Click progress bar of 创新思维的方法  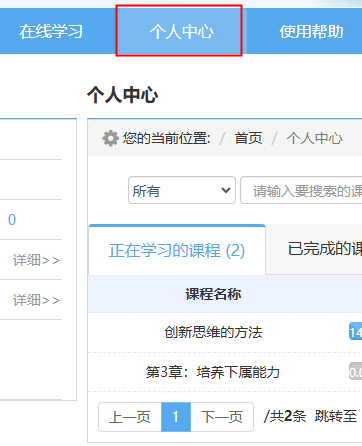pos(355,332)
